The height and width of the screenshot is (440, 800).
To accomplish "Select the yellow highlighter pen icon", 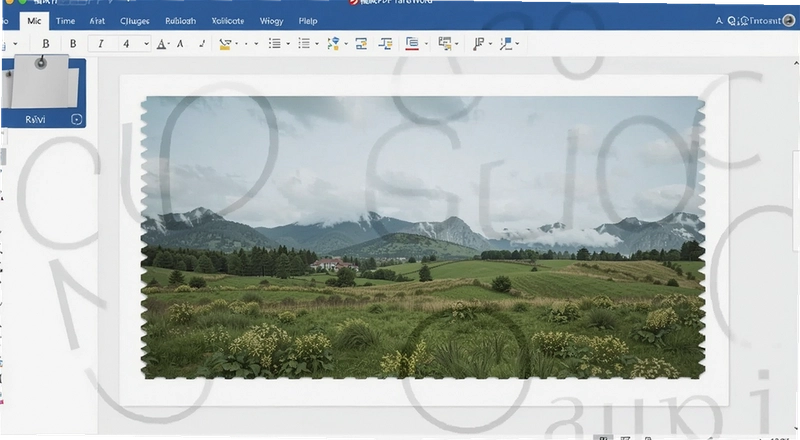I will point(224,44).
